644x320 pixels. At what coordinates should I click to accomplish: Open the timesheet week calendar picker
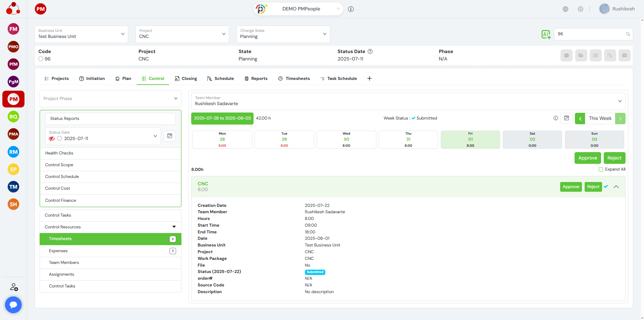(567, 118)
